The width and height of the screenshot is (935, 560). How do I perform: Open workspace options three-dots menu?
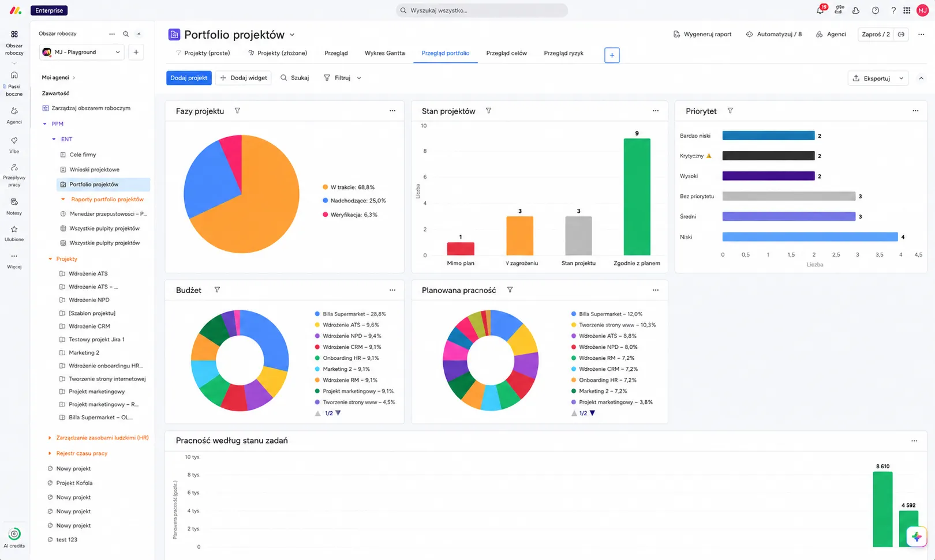click(x=112, y=34)
